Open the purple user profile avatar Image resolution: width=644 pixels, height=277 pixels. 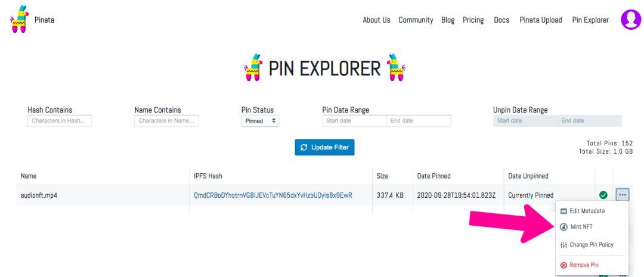(x=630, y=19)
